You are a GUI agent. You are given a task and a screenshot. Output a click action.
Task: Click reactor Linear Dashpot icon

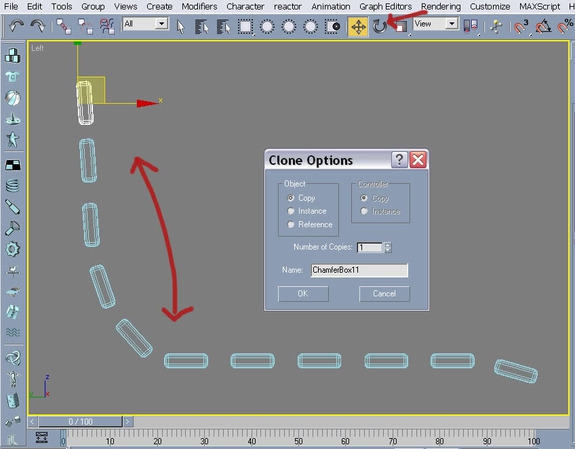(x=12, y=207)
